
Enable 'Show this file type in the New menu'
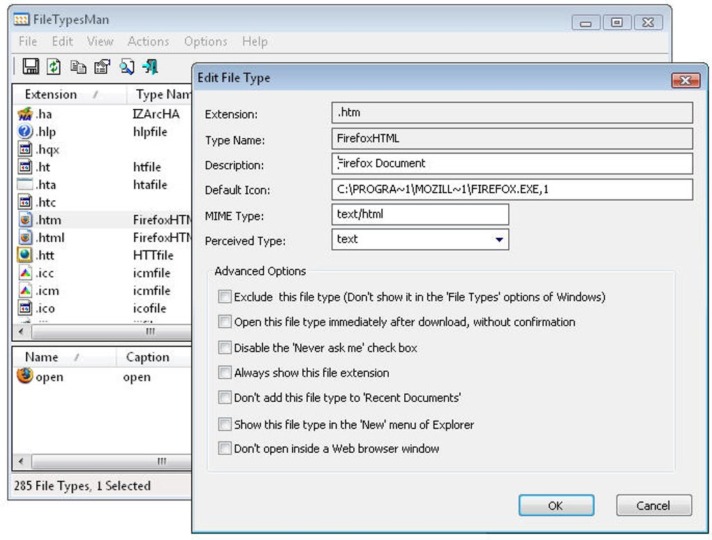225,425
